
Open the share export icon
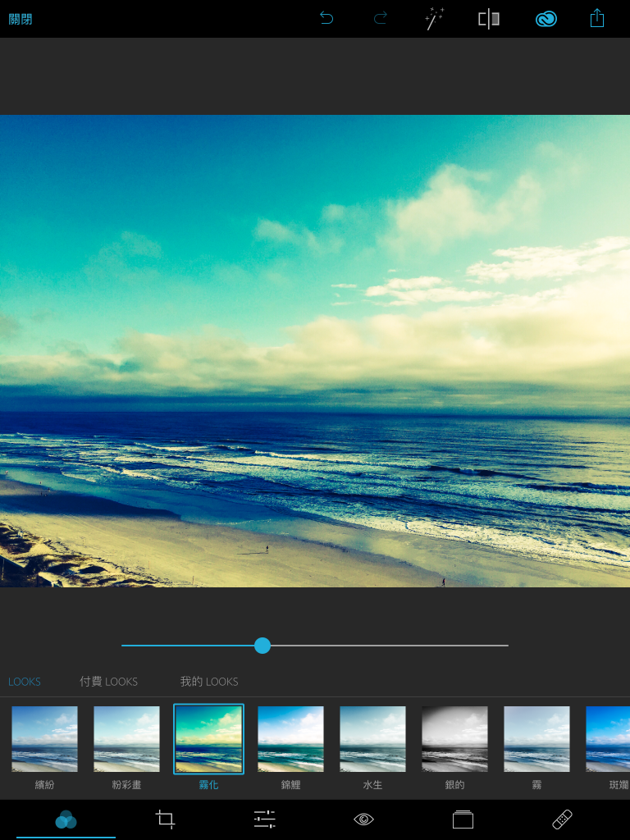(x=597, y=18)
